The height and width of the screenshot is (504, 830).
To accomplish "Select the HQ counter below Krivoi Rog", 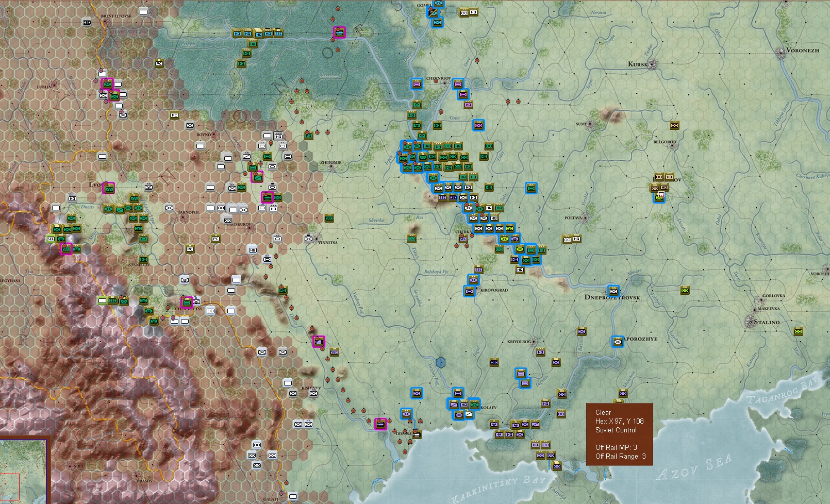I will click(x=540, y=352).
